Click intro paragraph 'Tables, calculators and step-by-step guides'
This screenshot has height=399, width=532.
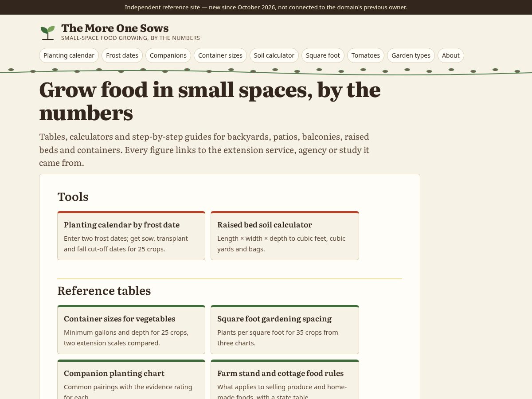coord(204,149)
